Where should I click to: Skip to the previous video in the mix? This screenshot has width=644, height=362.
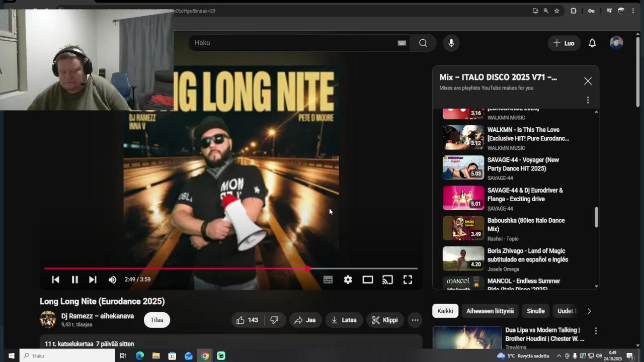click(56, 280)
